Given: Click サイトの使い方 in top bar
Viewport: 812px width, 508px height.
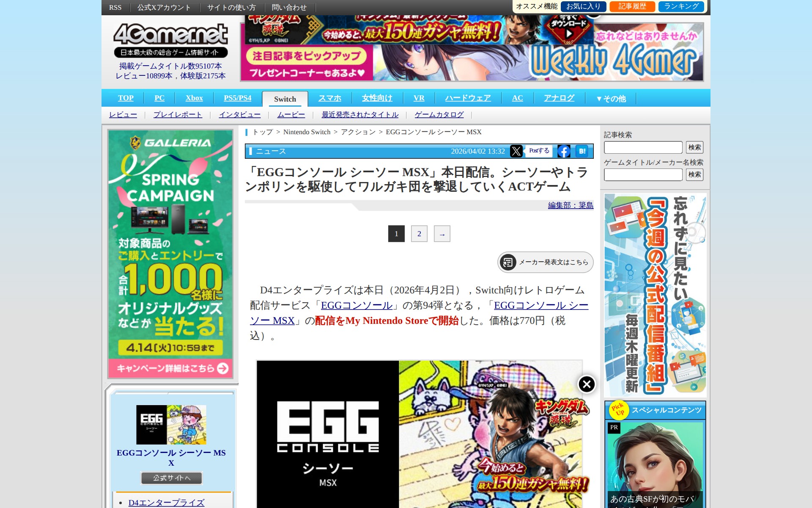Looking at the screenshot, I should coord(231,8).
